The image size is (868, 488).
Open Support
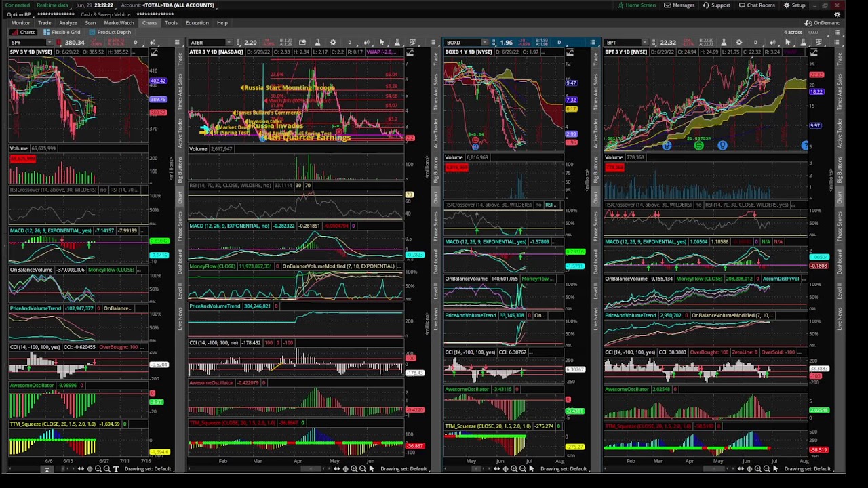(x=717, y=5)
